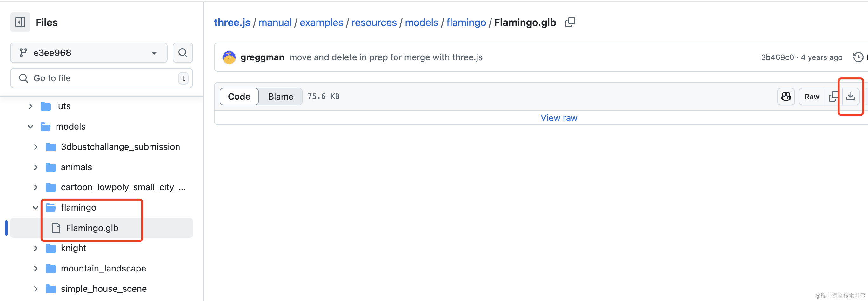Click the Raw button
The height and width of the screenshot is (301, 868).
[x=812, y=97]
